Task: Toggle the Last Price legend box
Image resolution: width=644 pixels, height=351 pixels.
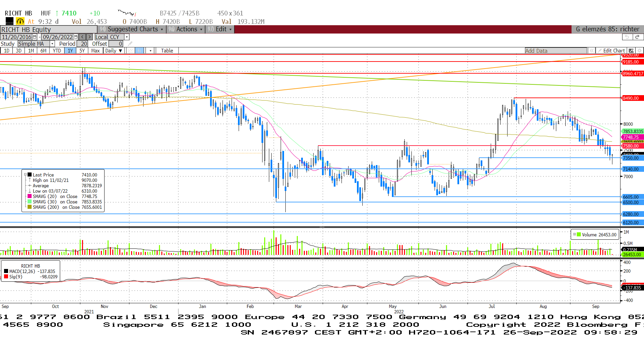Action: click(30, 175)
